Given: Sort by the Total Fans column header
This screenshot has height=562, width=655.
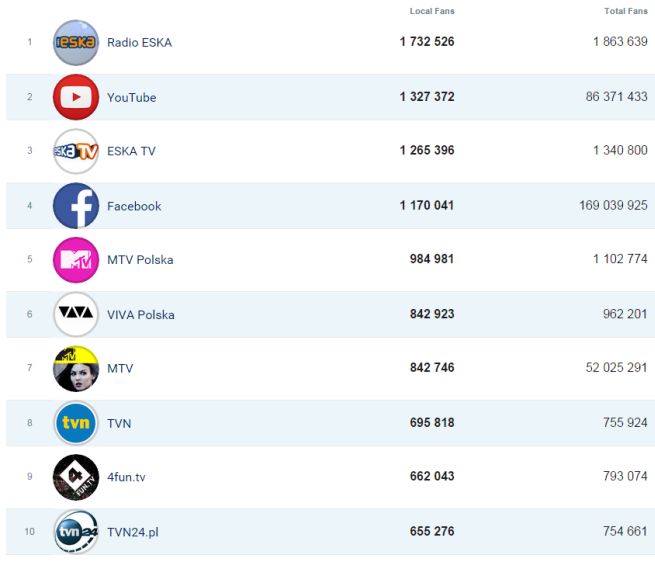Looking at the screenshot, I should tap(626, 11).
